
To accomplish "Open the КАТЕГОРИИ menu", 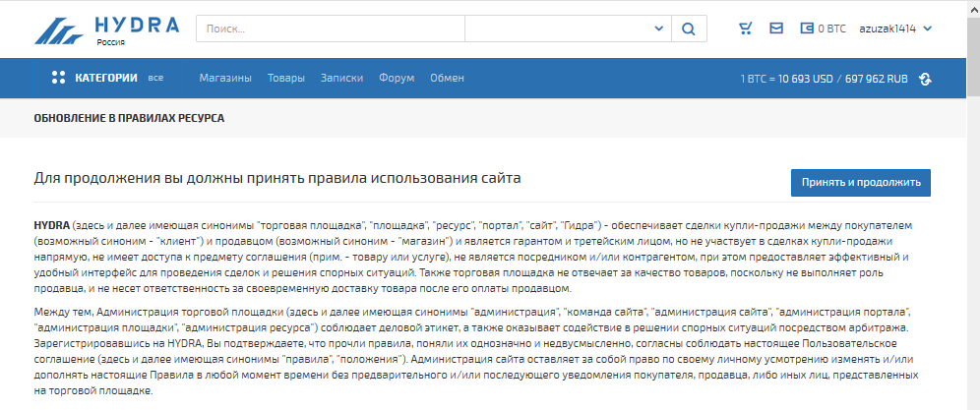I will coord(105,78).
